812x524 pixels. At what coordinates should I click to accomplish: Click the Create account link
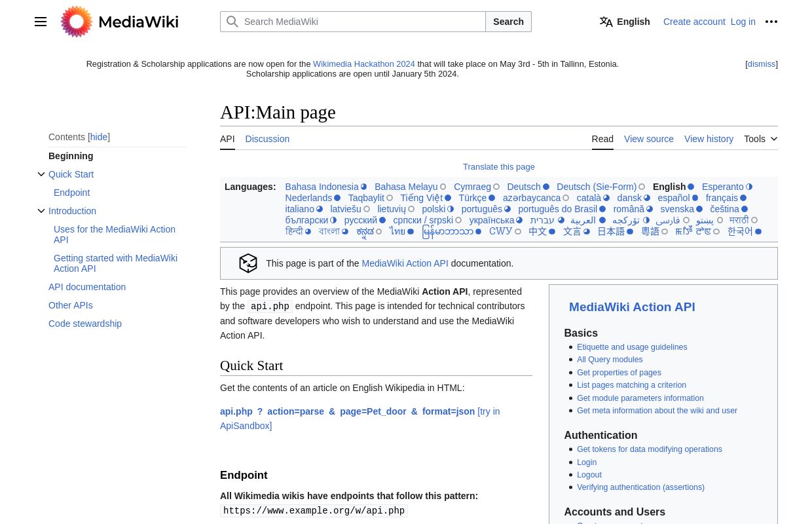point(694,22)
